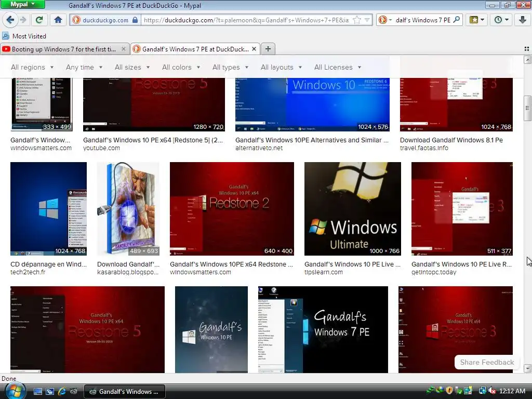Screen dimensions: 532x399
Task: Open the Gandalf's Windows 7 PE image
Action: coord(323,329)
